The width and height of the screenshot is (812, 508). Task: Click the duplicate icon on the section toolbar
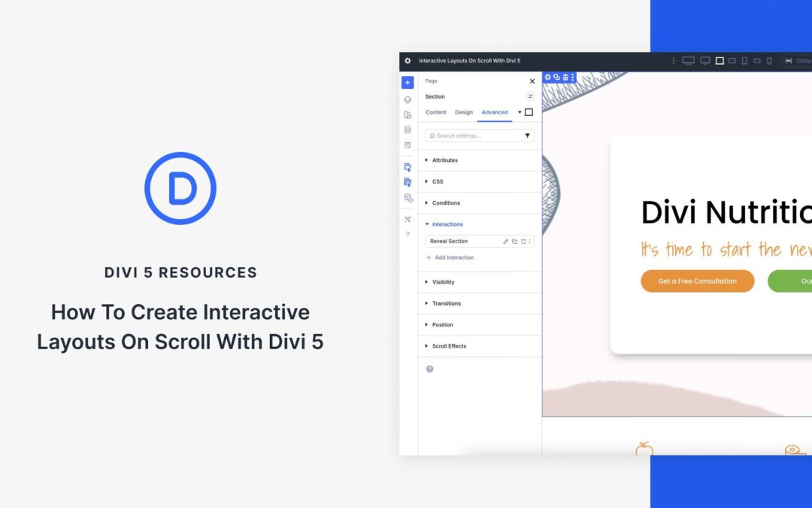click(x=556, y=77)
